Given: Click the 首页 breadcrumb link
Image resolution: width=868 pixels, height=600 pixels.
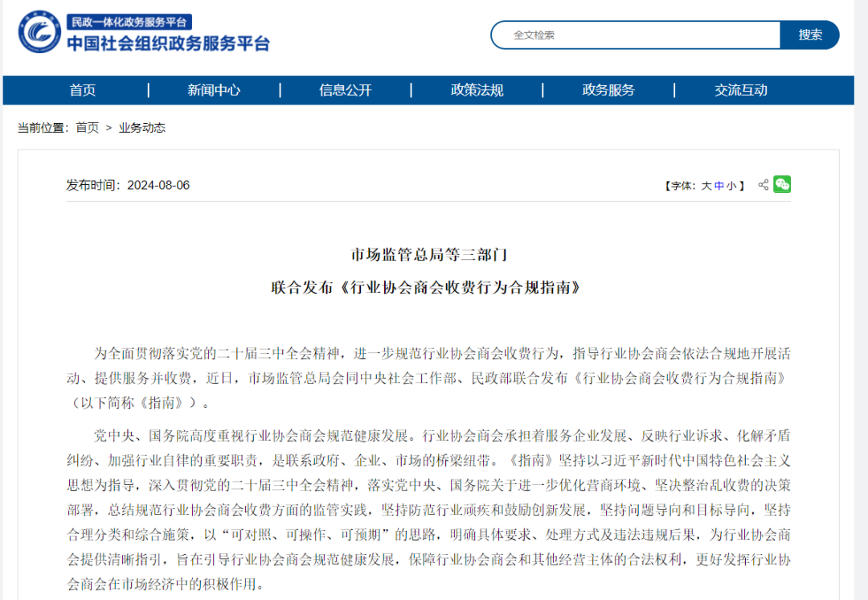Looking at the screenshot, I should tap(88, 128).
